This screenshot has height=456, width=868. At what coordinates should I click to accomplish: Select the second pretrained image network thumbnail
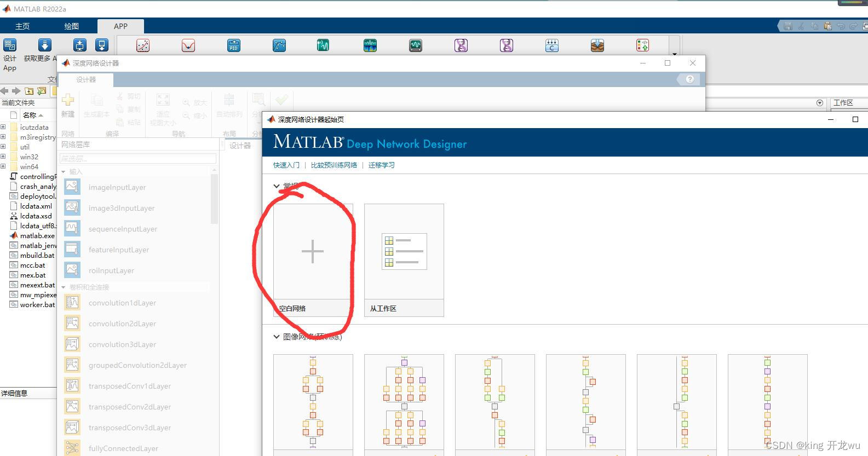pos(404,404)
